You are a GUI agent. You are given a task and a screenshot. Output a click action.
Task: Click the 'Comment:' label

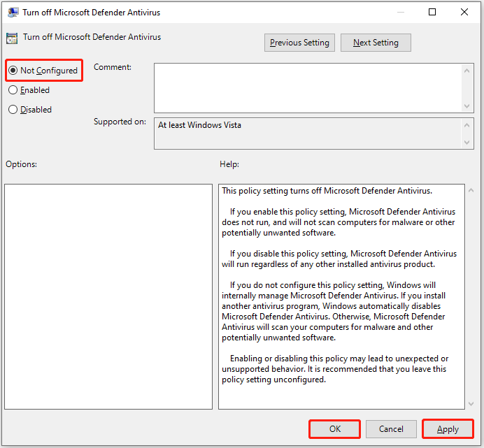(113, 67)
